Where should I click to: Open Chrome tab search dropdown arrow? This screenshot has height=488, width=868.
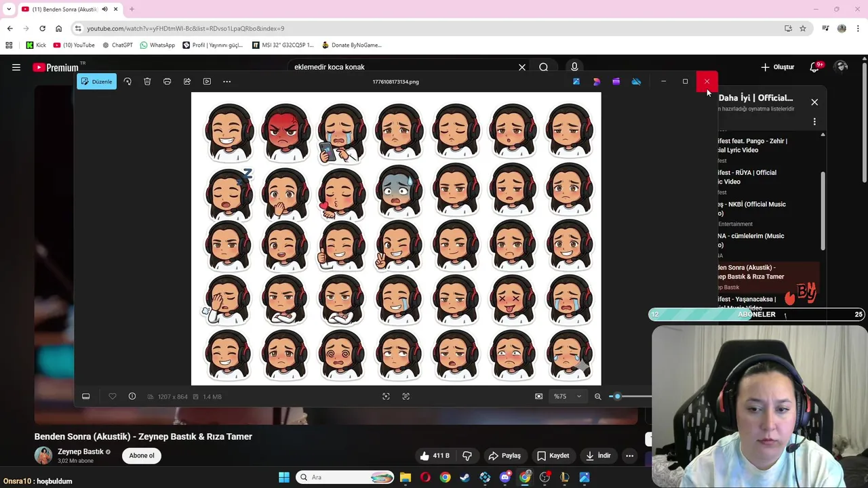[x=8, y=9]
